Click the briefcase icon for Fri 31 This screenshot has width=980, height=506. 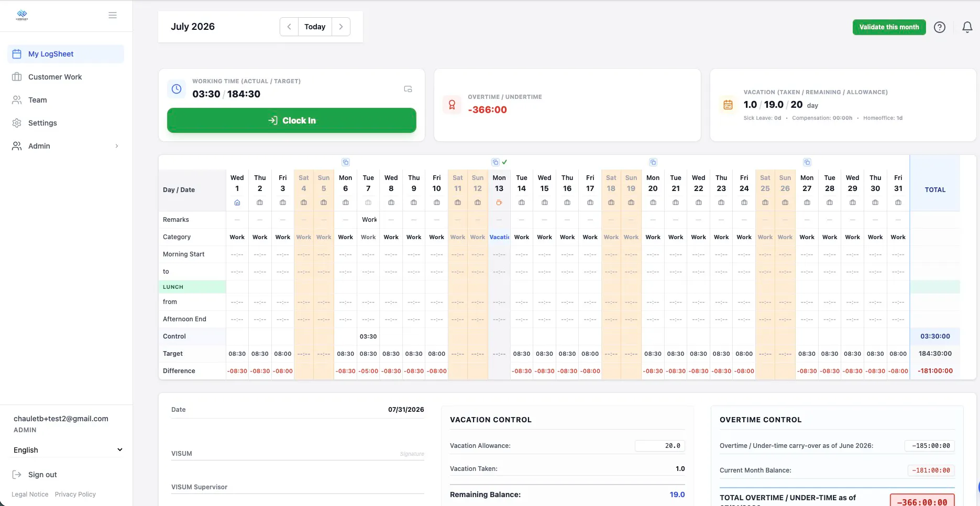(x=898, y=203)
